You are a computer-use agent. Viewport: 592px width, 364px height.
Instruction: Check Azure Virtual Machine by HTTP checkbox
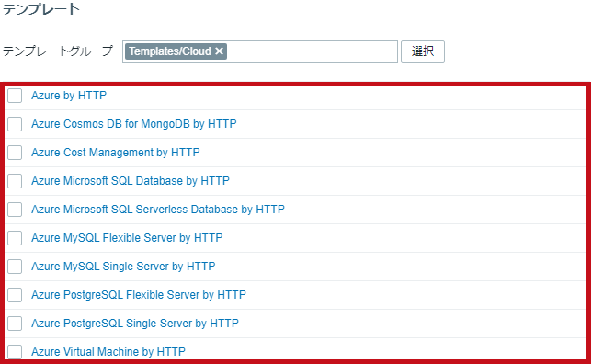15,352
